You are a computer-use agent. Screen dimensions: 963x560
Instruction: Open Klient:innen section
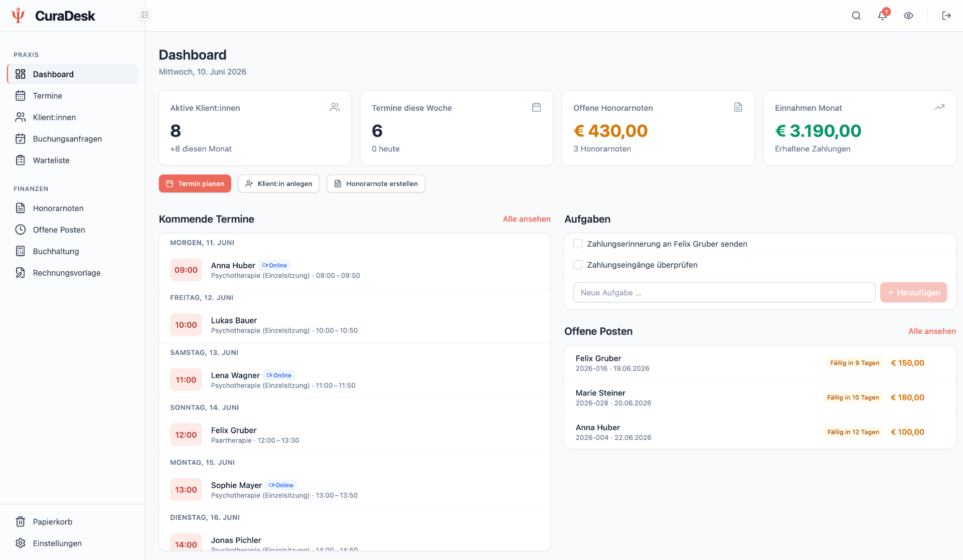pos(73,117)
